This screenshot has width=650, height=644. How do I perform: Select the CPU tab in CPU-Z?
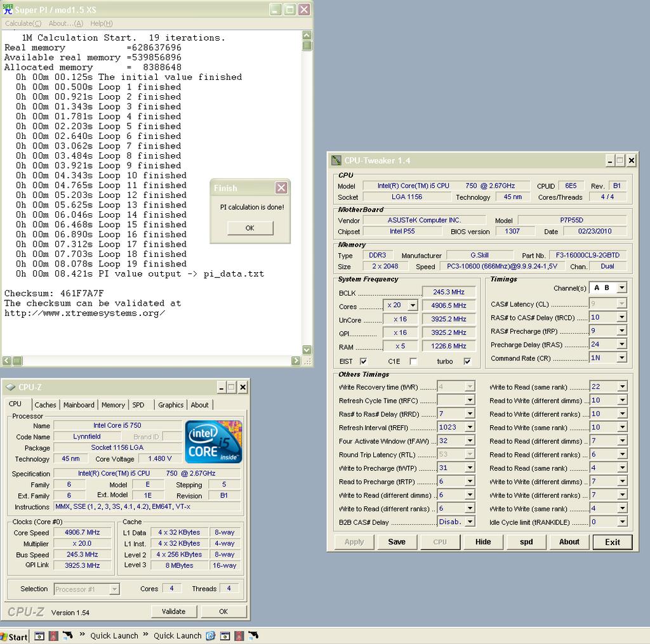point(15,404)
